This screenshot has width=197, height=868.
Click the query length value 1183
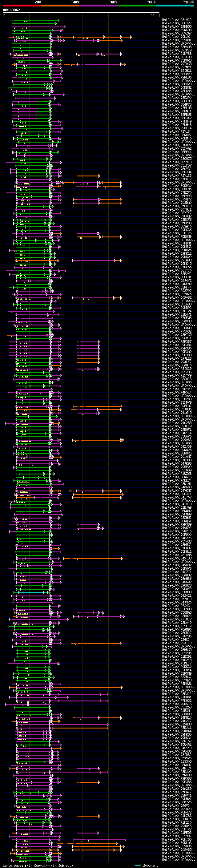click(x=155, y=15)
